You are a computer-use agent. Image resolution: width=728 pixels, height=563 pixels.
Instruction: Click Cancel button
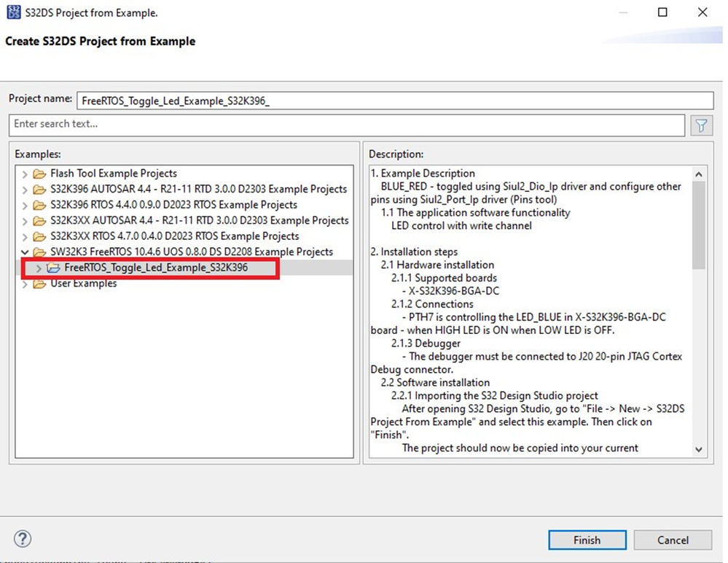[x=673, y=540]
